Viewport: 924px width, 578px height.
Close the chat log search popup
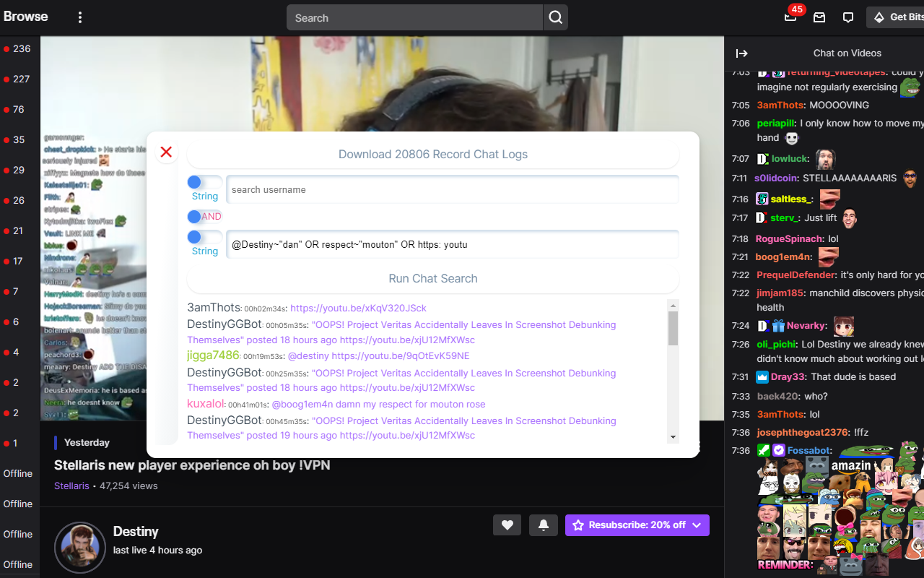tap(166, 152)
